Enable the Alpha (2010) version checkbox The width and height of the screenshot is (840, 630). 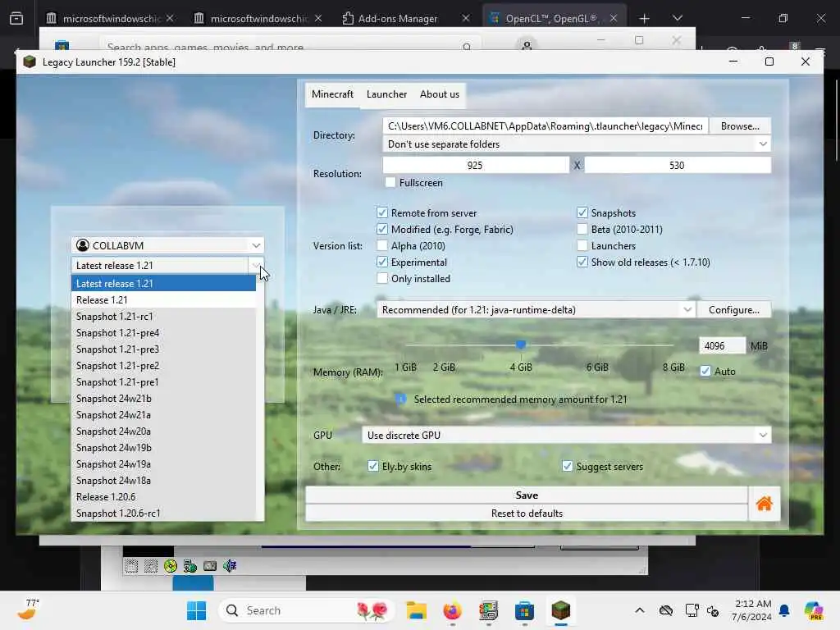click(382, 246)
